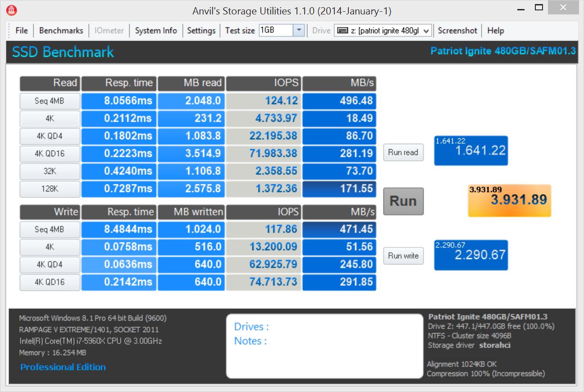The width and height of the screenshot is (584, 392).
Task: Click the Run read button
Action: 403,152
